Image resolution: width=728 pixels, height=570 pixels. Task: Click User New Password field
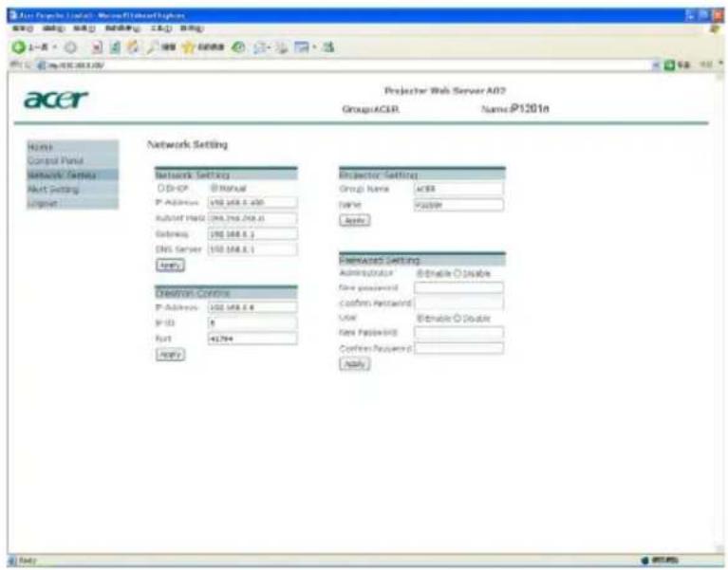pyautogui.click(x=458, y=333)
